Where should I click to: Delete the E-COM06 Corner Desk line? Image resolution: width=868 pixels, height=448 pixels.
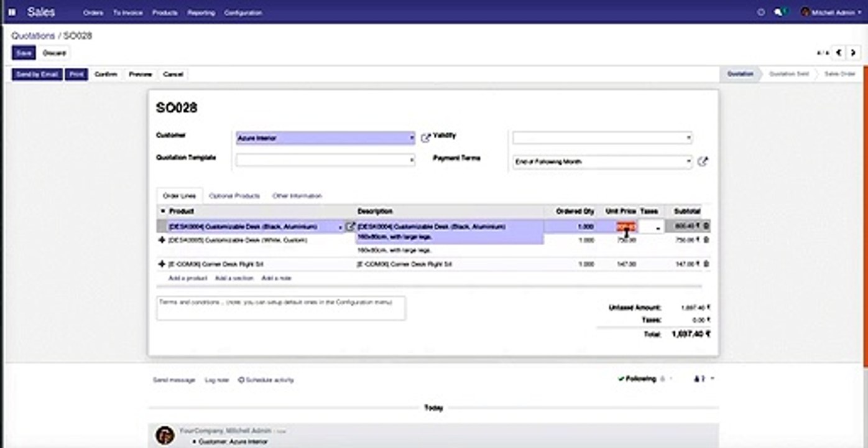706,264
